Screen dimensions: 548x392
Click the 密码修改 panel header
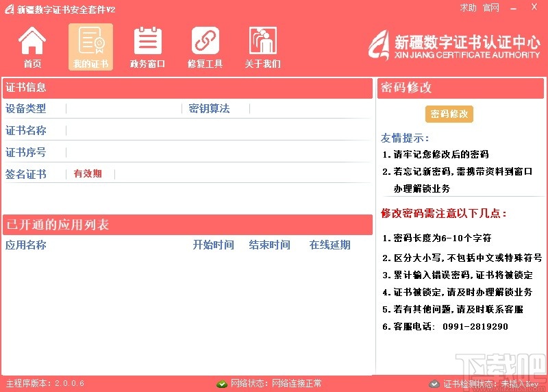(x=460, y=88)
